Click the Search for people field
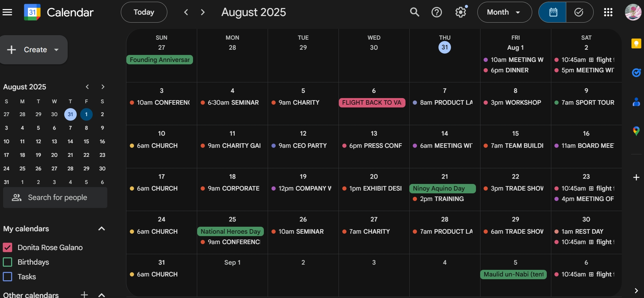 pyautogui.click(x=57, y=198)
